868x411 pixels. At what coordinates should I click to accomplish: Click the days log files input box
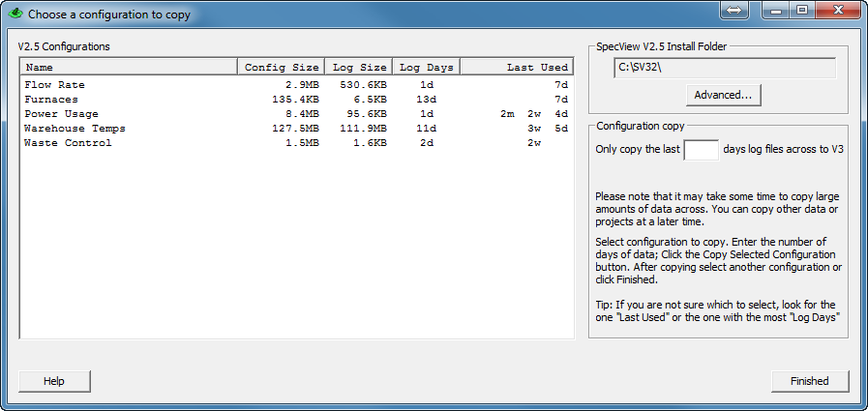point(701,149)
